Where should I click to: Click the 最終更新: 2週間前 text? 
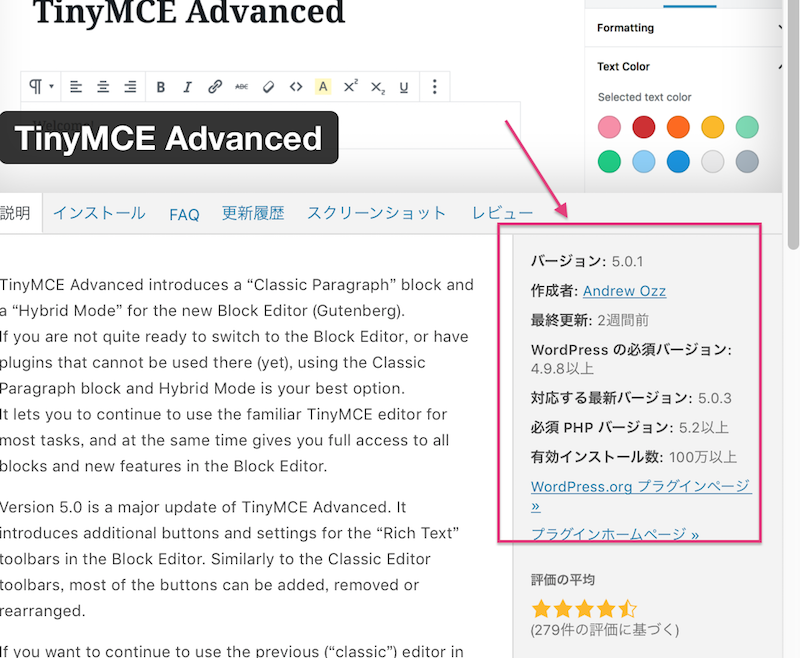pyautogui.click(x=590, y=320)
